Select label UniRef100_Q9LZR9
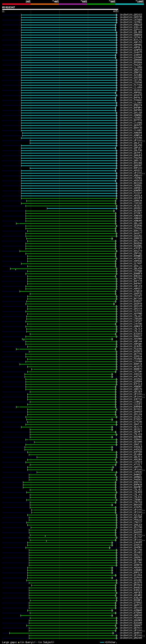146x644 pixels. click(x=131, y=32)
